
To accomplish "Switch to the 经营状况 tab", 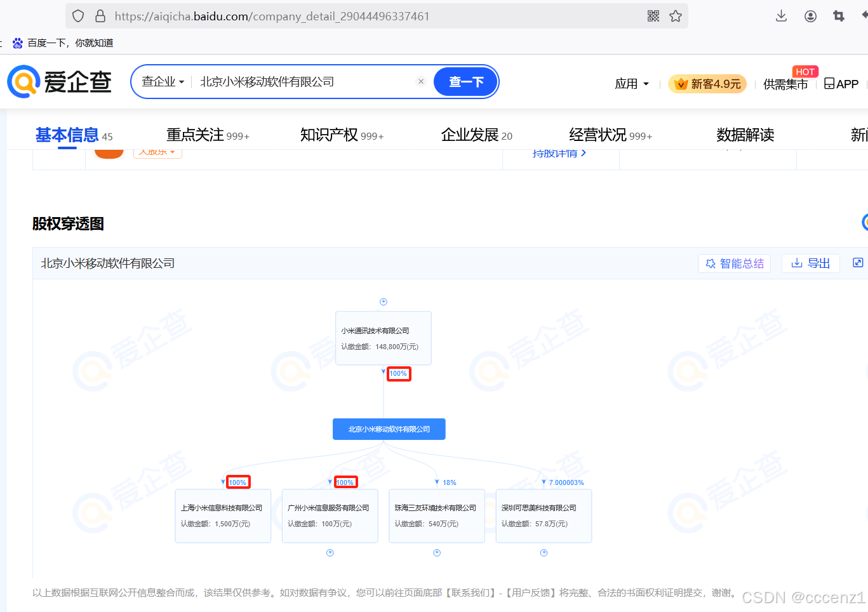I will [610, 135].
